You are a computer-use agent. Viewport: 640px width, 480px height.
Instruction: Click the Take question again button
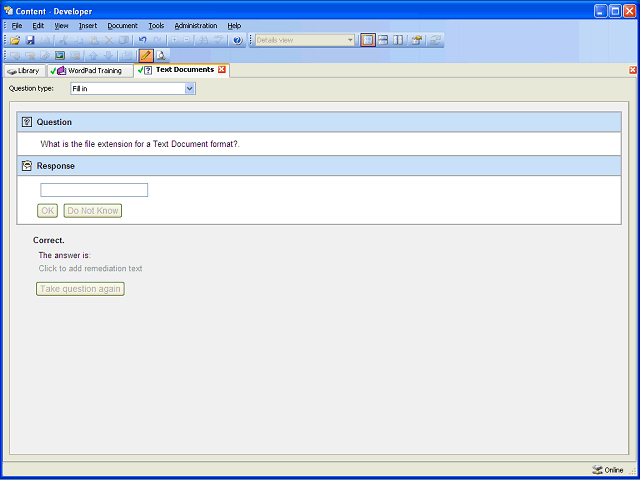(x=80, y=289)
